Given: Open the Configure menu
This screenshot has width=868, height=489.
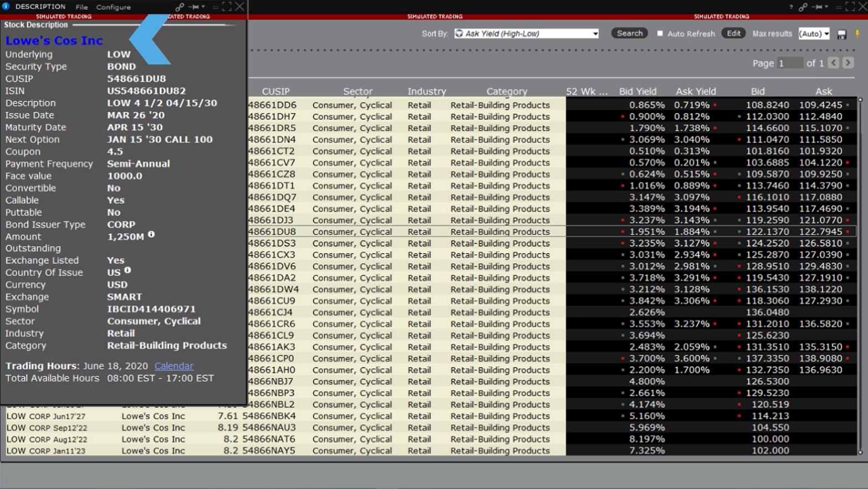Looking at the screenshot, I should pos(113,7).
